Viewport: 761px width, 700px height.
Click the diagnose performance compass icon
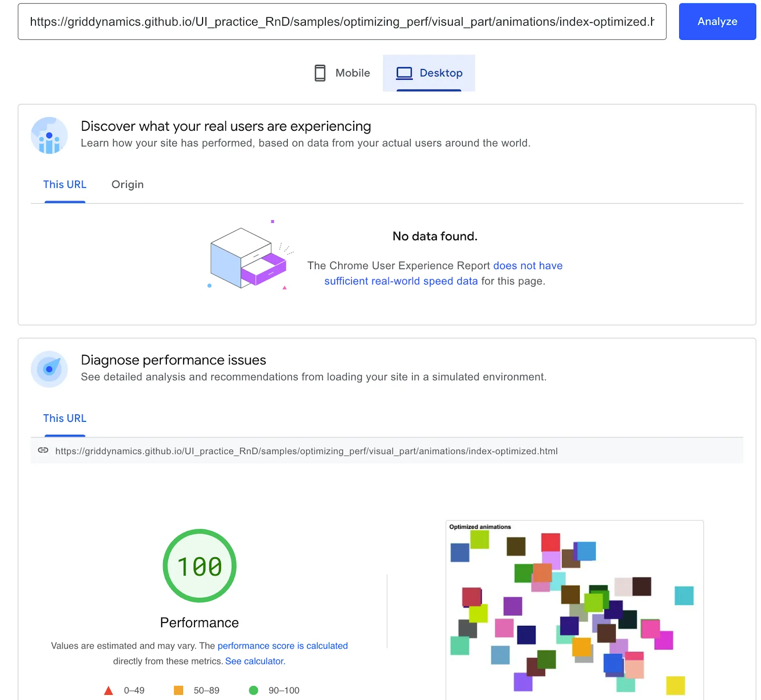pyautogui.click(x=49, y=369)
